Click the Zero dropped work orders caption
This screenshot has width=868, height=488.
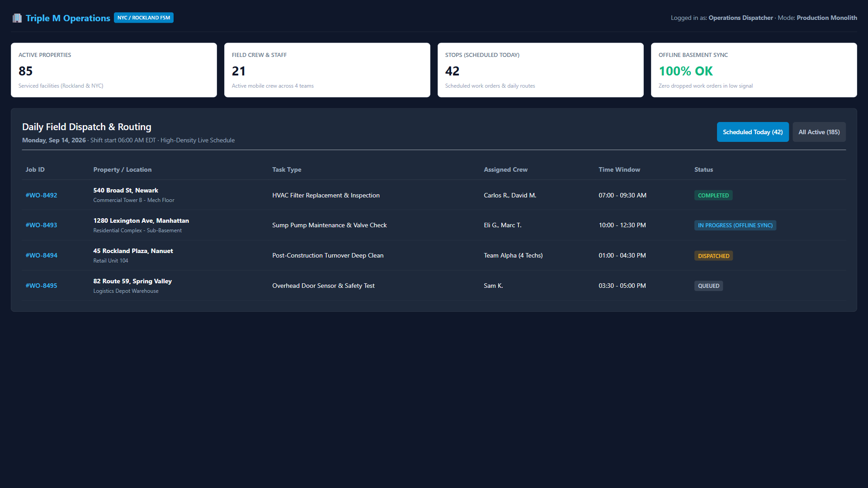(706, 86)
